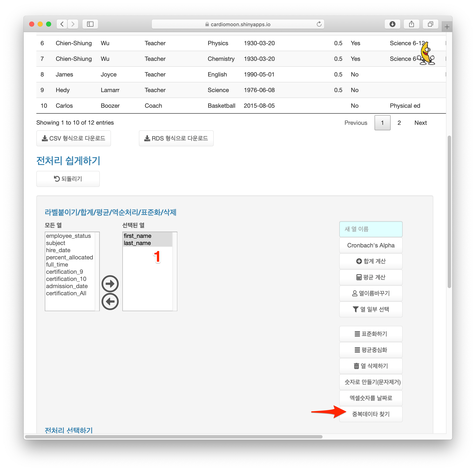476x471 pixels.
Task: Download data as CSV (CSV 형식으로 다운로드)
Action: pos(73,138)
